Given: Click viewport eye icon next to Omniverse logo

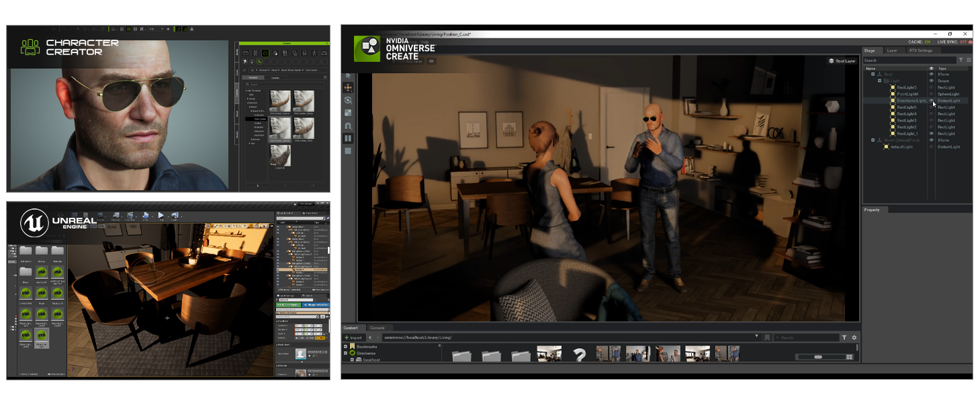Looking at the screenshot, I should coord(431,61).
